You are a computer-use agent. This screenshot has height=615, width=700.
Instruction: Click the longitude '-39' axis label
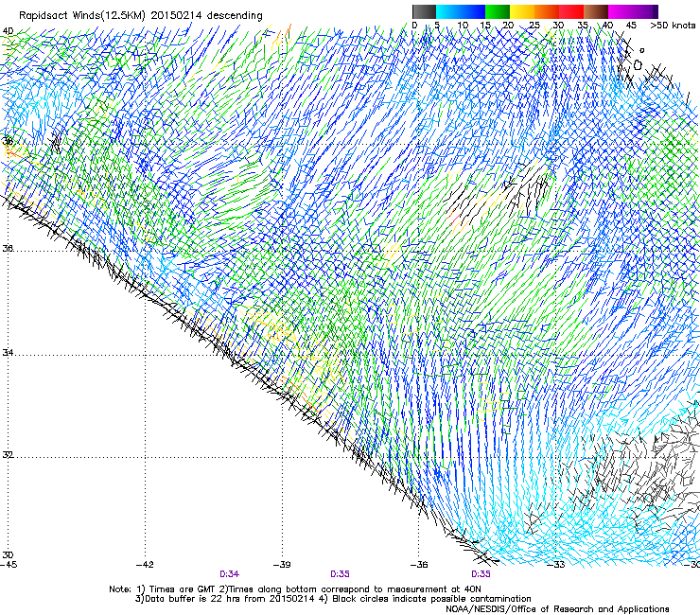click(282, 565)
